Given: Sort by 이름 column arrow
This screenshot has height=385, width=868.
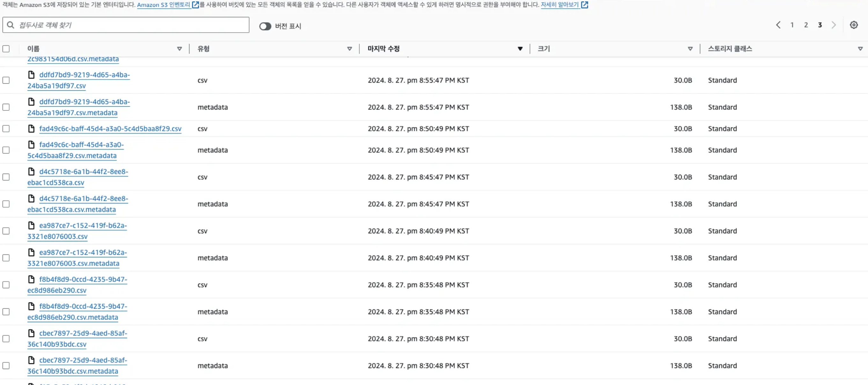Looking at the screenshot, I should pos(180,49).
